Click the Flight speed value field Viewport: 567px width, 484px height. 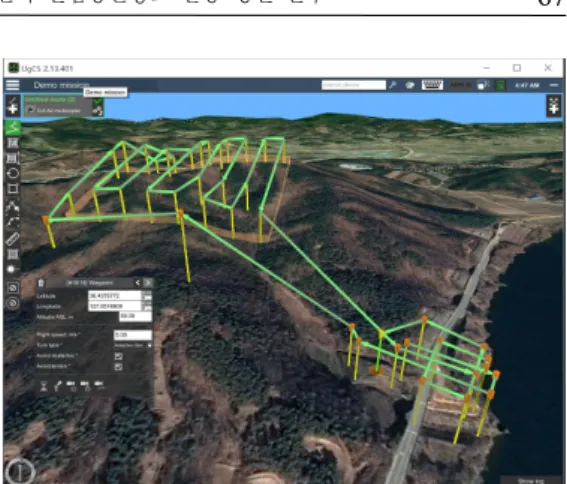133,335
